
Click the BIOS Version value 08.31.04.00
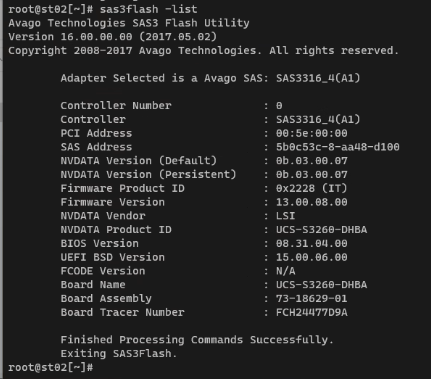[x=312, y=243]
